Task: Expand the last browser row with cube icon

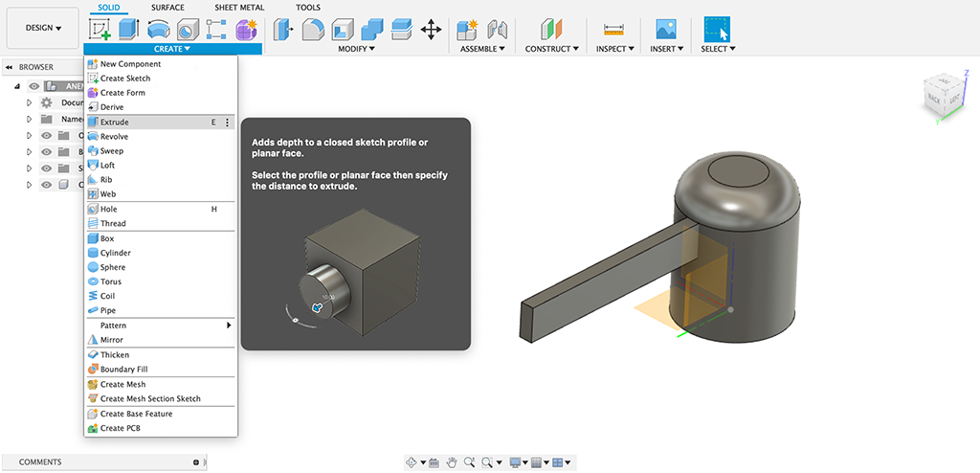Action: [29, 185]
